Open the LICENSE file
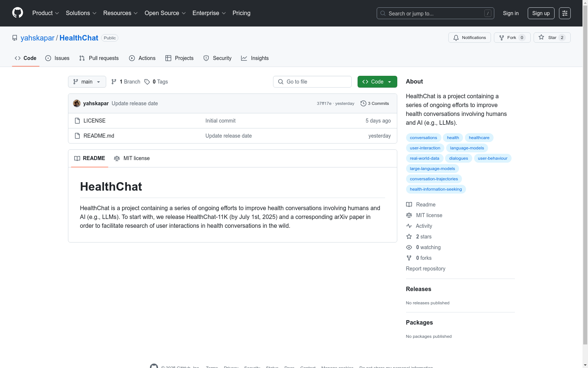Screen dimensions: 588x368 [94, 121]
